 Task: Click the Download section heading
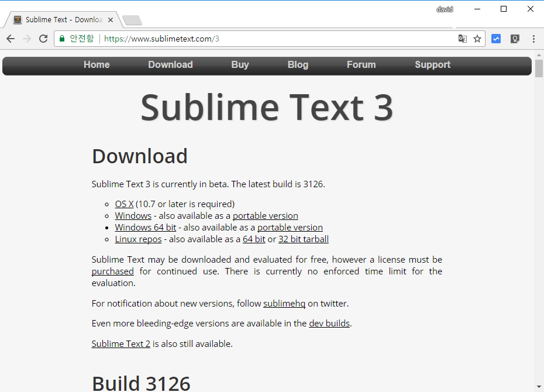pos(140,156)
